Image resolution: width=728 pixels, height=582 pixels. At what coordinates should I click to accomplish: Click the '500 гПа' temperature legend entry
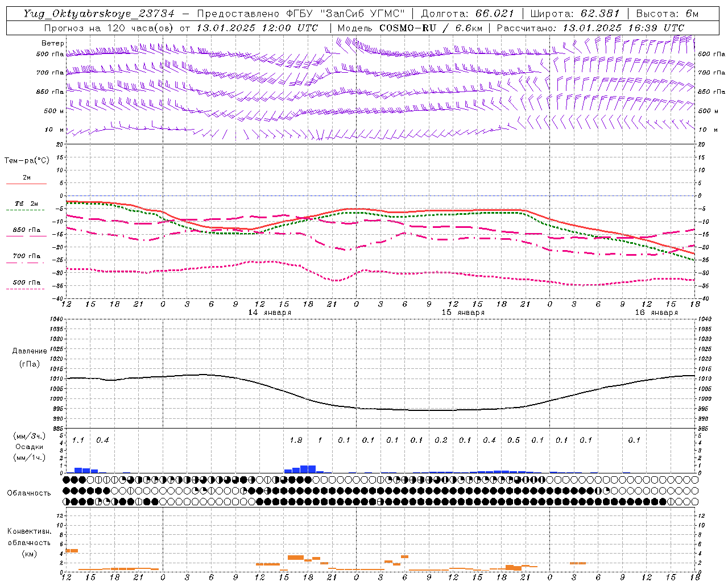pyautogui.click(x=26, y=282)
